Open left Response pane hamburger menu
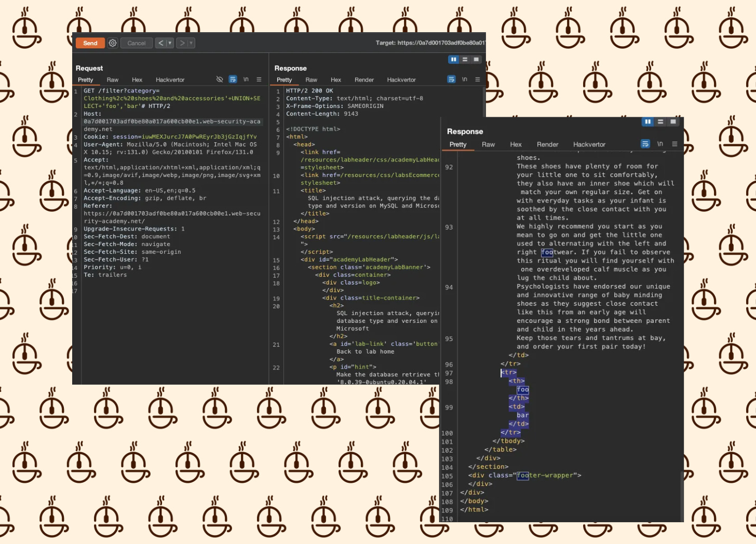 pyautogui.click(x=478, y=79)
